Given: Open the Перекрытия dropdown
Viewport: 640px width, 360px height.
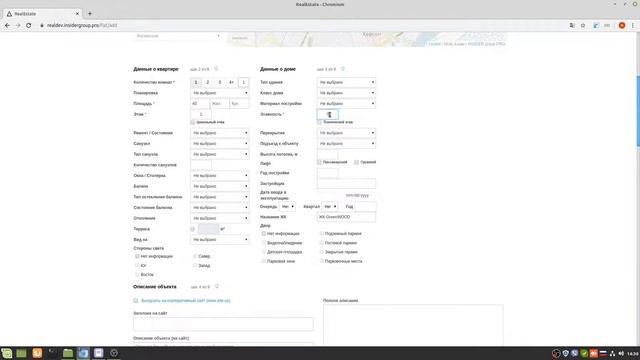Looking at the screenshot, I should (x=346, y=133).
